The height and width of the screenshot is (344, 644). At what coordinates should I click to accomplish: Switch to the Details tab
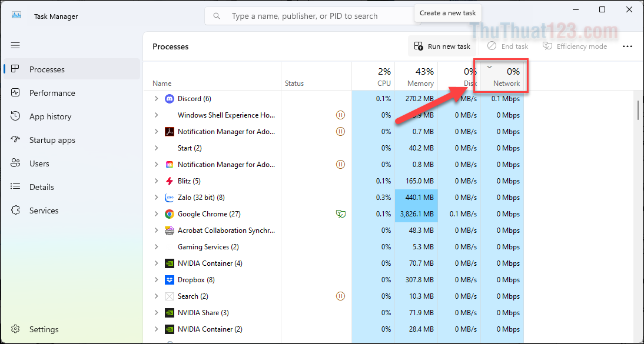click(72, 187)
